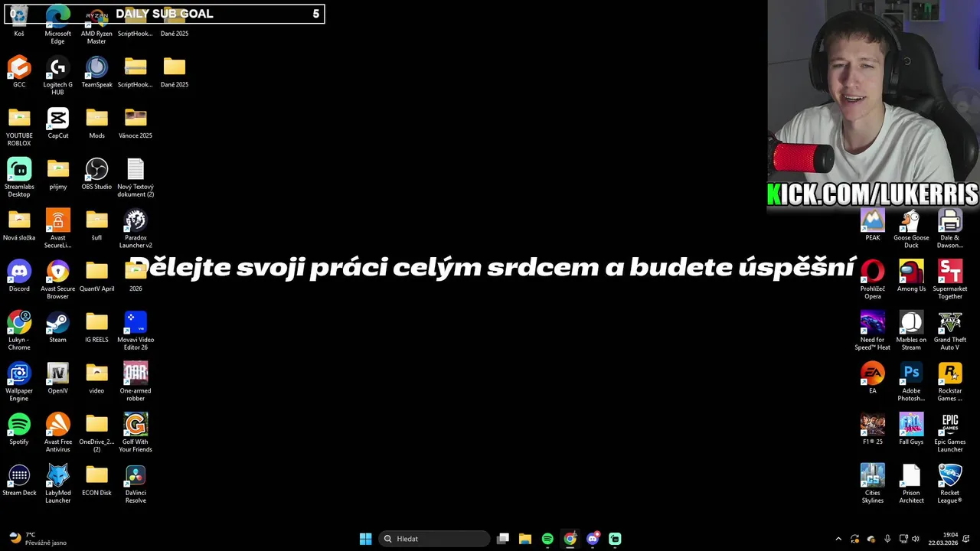Open the Cities Skylines shortcut
This screenshot has width=980, height=551.
[x=873, y=484]
